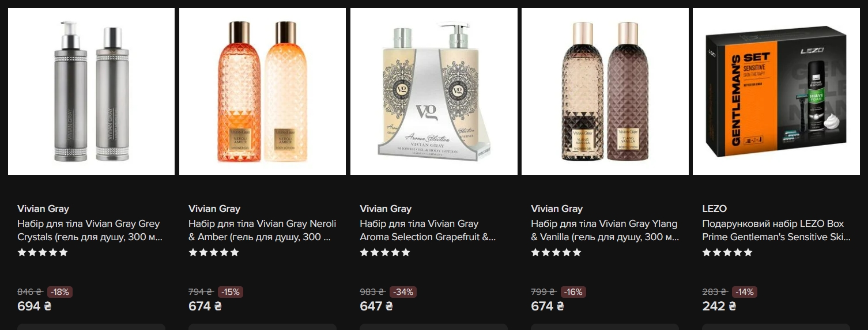Open the Aroma Selection Grapefruit title link
868x330 pixels.
click(x=428, y=230)
